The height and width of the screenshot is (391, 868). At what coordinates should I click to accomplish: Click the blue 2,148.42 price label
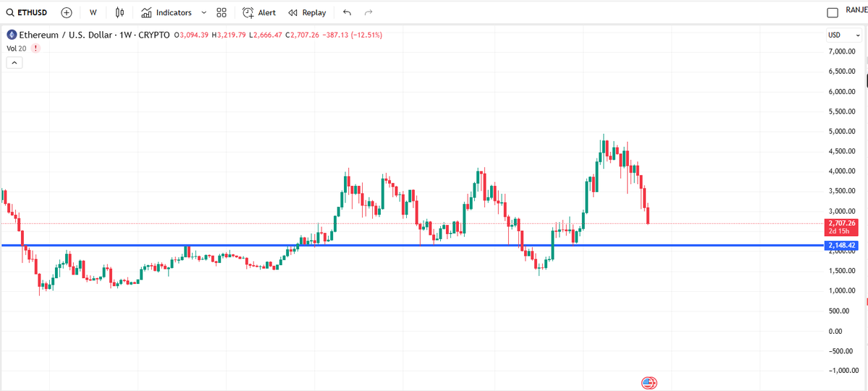[x=841, y=245]
